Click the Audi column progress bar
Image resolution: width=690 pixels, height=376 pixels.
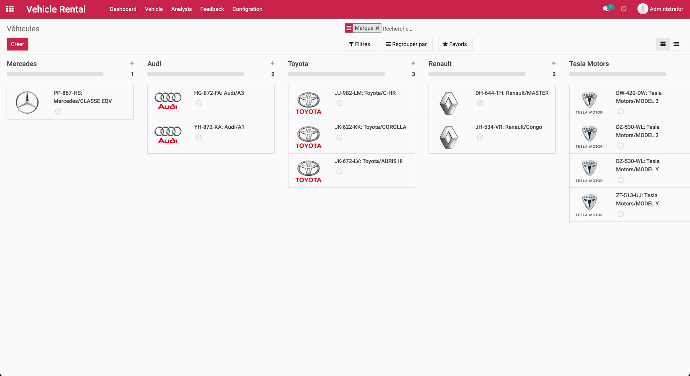click(195, 74)
